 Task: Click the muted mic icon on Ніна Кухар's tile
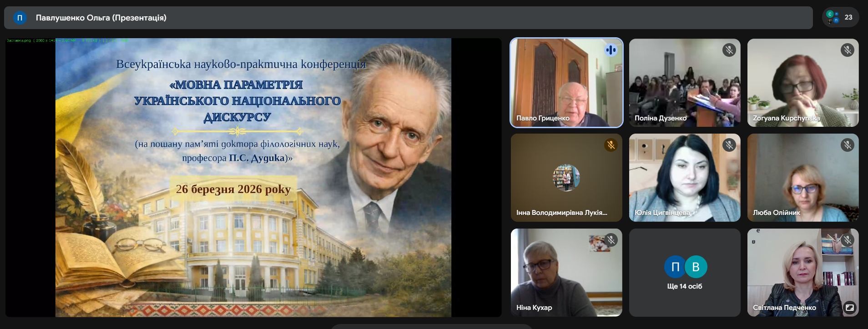611,240
